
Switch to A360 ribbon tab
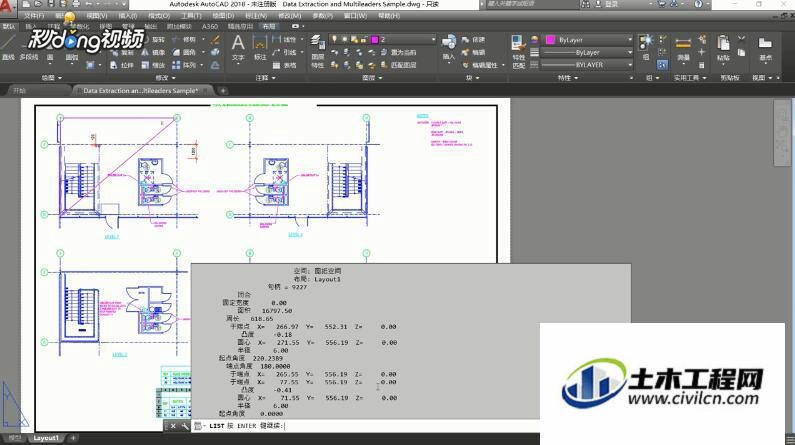click(x=209, y=26)
